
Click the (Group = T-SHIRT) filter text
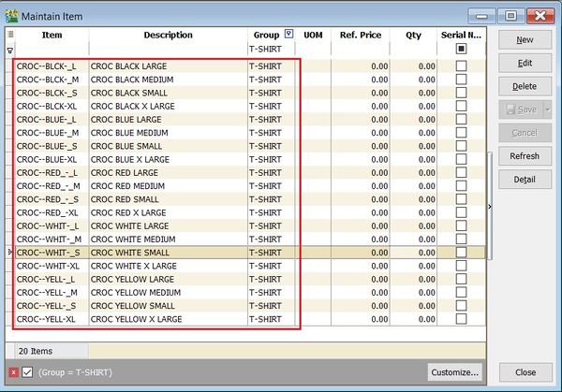[75, 372]
